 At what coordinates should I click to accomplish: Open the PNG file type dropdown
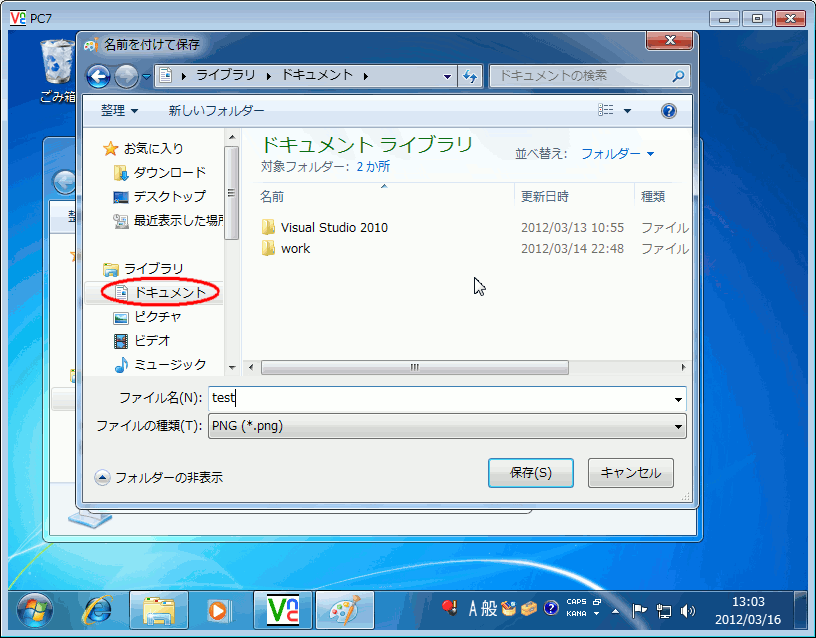(678, 426)
